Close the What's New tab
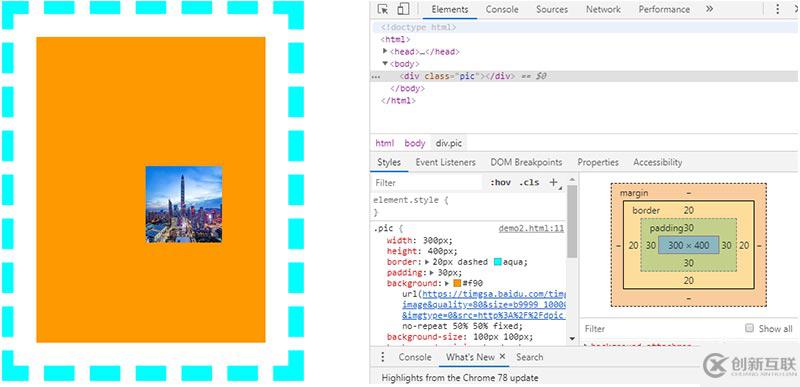 pos(502,356)
